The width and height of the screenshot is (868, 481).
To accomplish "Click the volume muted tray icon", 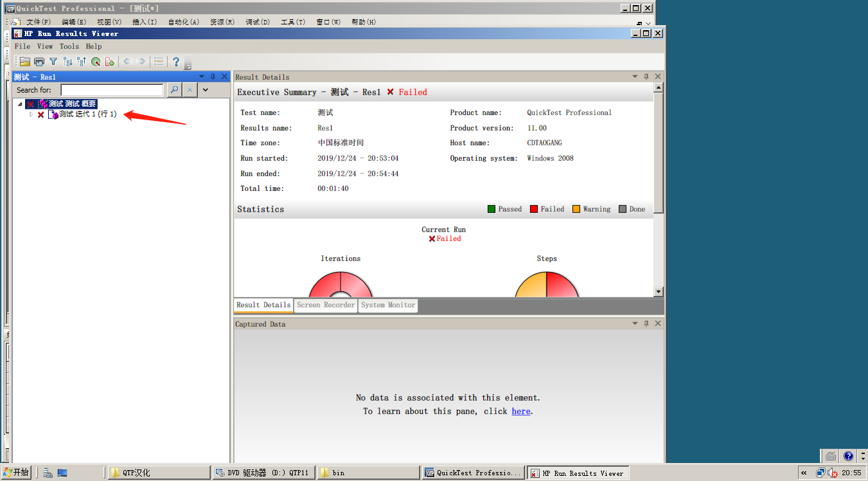I will point(833,473).
